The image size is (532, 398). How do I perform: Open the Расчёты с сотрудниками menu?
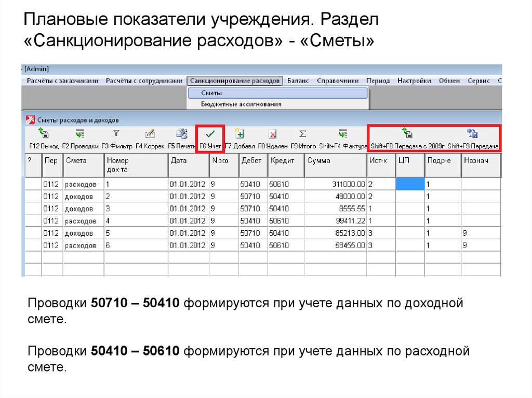[x=144, y=81]
